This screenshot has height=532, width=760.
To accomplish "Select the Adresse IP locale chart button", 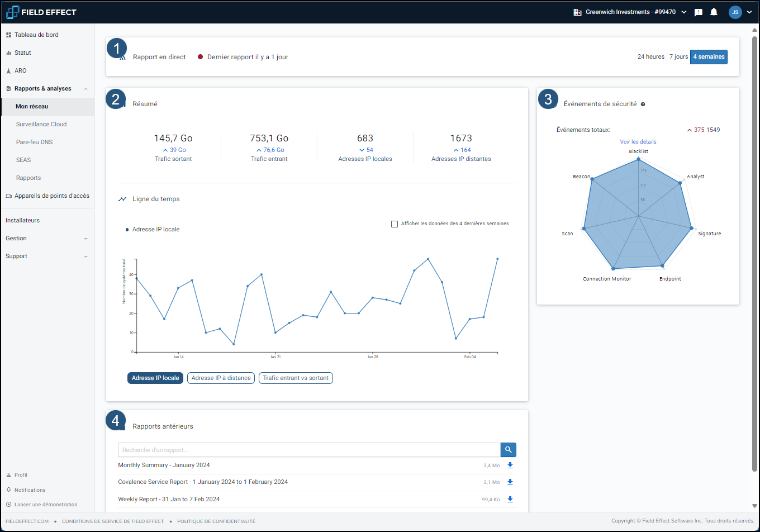I will tap(155, 378).
